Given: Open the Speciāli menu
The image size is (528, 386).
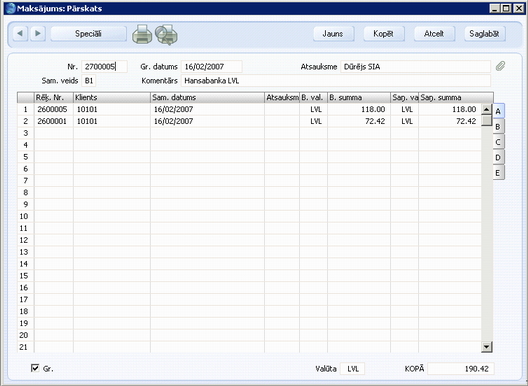Looking at the screenshot, I should tap(88, 34).
